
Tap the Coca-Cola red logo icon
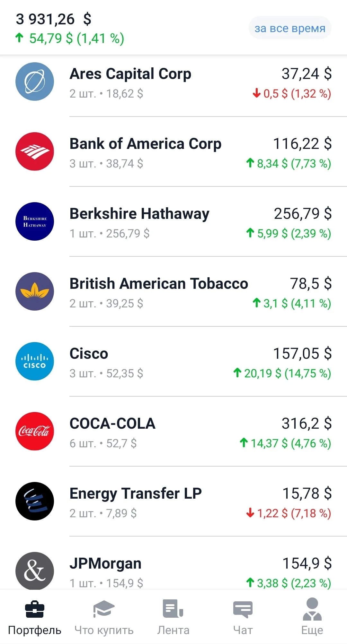pyautogui.click(x=35, y=431)
